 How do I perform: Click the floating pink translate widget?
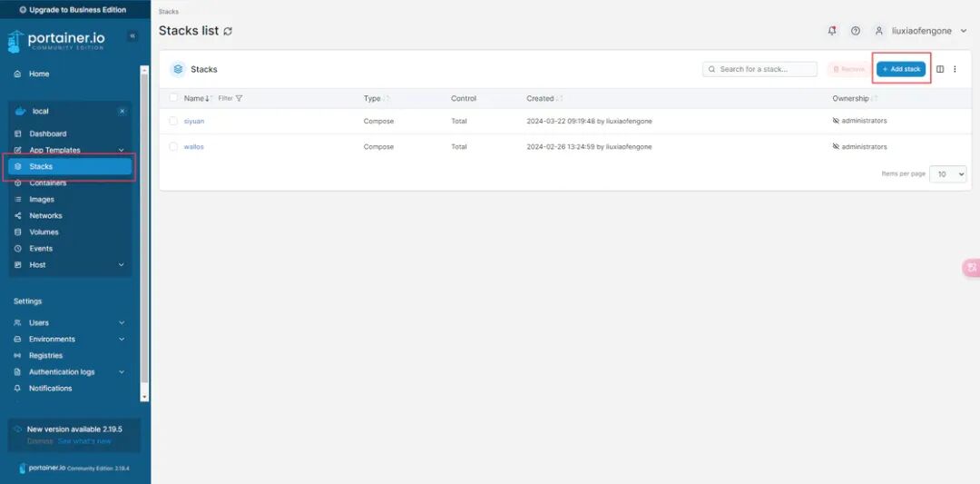pos(971,268)
